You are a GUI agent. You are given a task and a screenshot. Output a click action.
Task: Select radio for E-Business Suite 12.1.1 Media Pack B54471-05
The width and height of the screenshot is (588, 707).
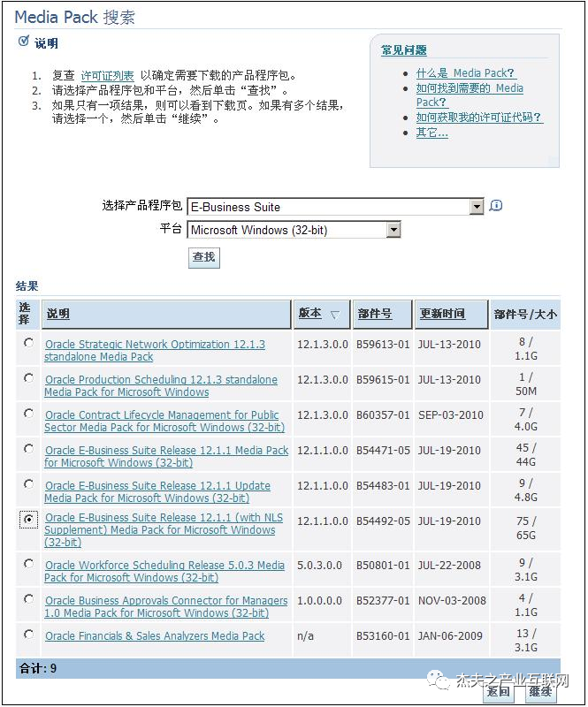(28, 449)
